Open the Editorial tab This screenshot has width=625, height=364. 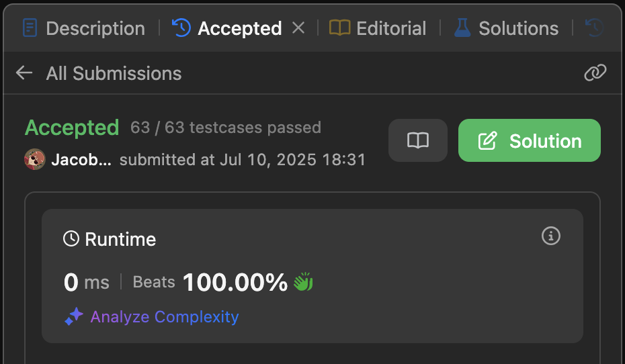click(378, 28)
